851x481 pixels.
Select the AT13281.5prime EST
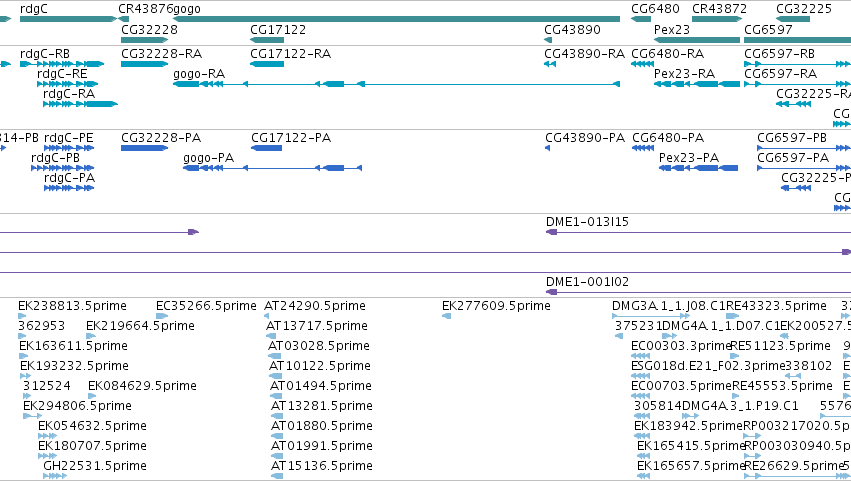[x=276, y=416]
